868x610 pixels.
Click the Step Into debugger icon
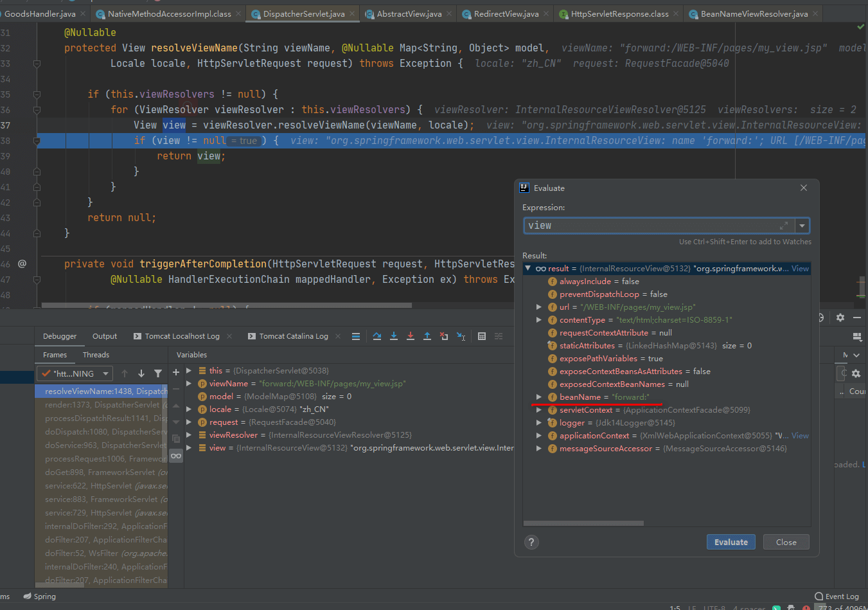click(394, 336)
